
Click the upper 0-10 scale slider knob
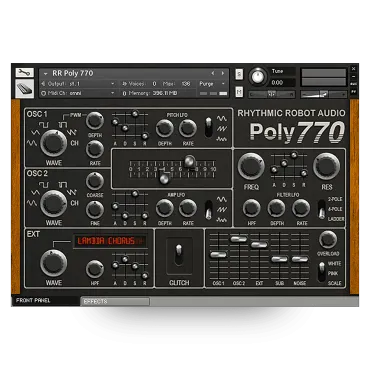click(x=190, y=161)
